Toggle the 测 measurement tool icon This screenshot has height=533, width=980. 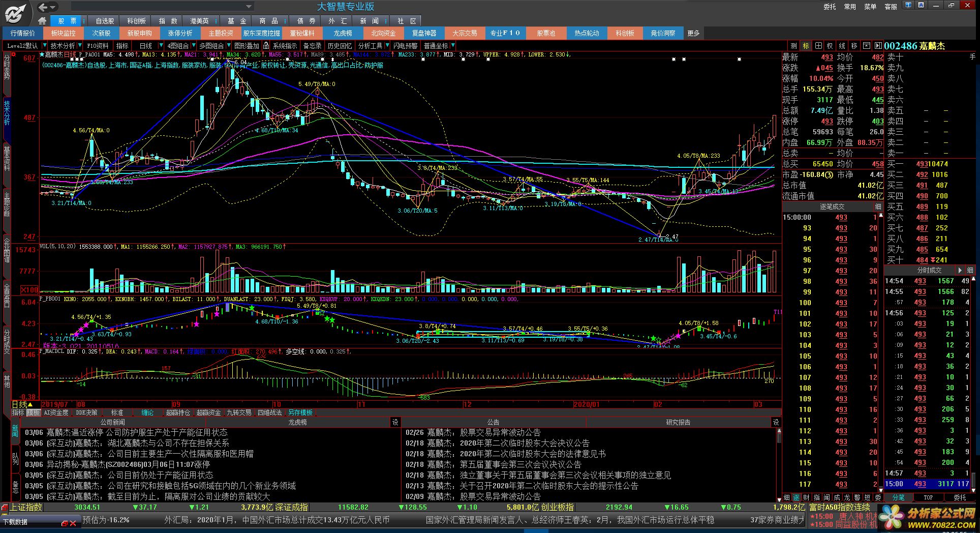[x=794, y=46]
